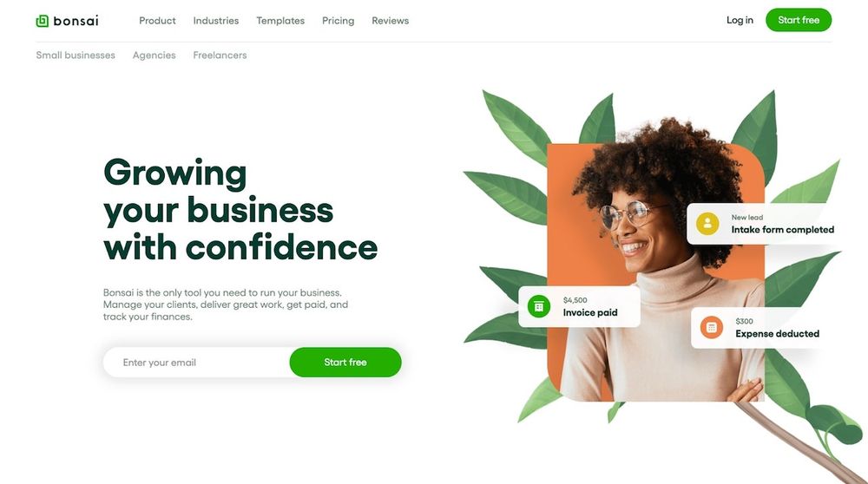
Task: Open the Product menu
Action: [157, 21]
